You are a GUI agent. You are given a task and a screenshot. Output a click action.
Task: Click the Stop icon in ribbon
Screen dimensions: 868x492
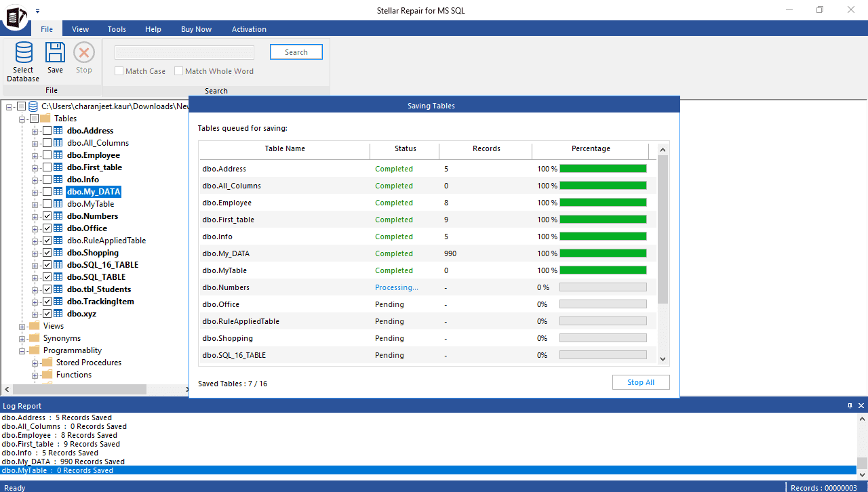[84, 53]
